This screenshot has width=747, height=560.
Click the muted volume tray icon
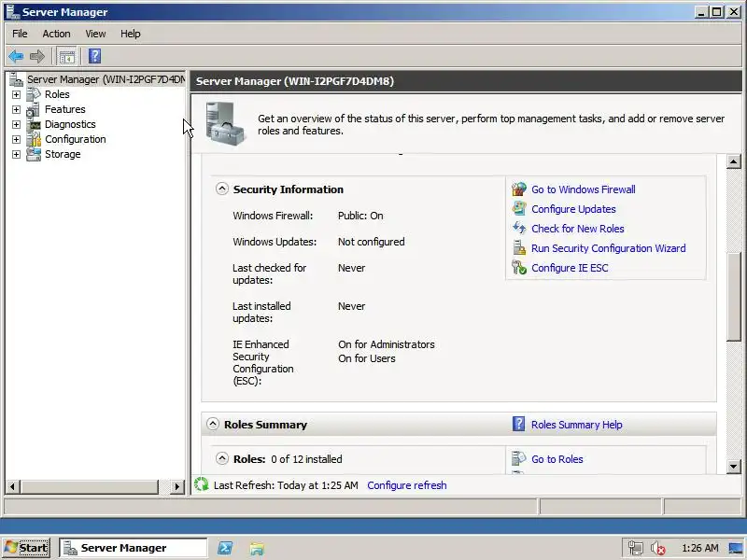click(658, 548)
